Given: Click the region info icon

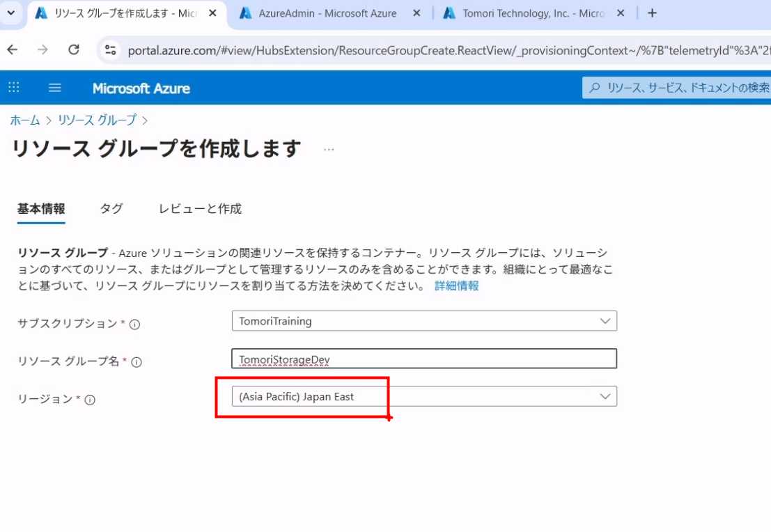Looking at the screenshot, I should tap(90, 400).
